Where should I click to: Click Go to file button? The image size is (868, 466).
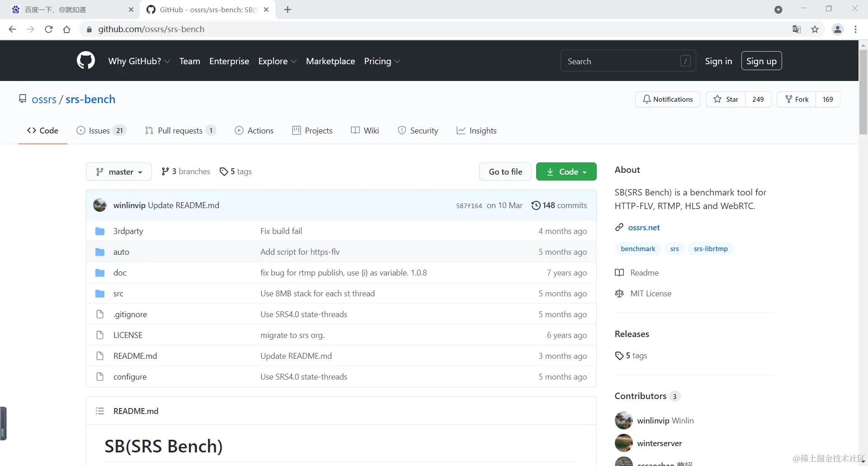[x=505, y=171]
